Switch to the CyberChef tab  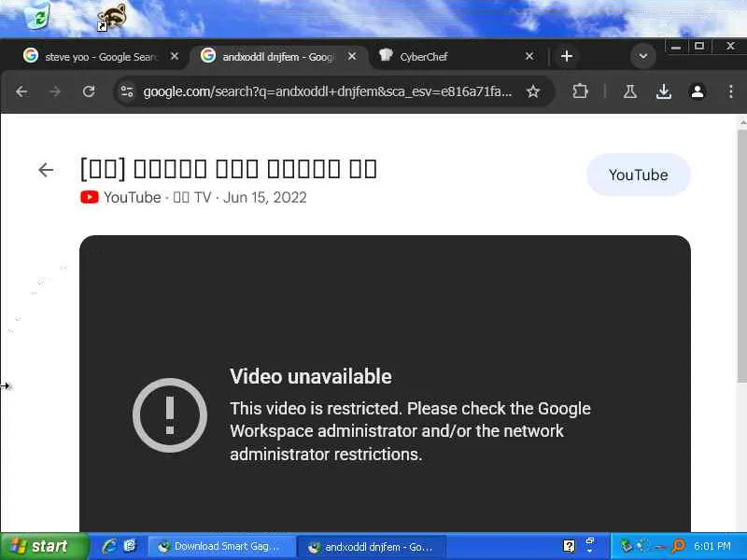(x=448, y=57)
